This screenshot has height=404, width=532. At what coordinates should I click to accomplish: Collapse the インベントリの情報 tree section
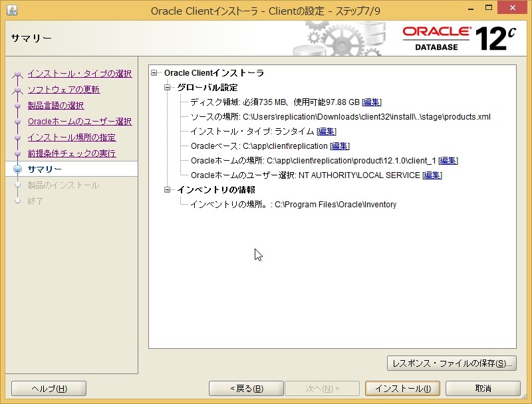coord(168,190)
